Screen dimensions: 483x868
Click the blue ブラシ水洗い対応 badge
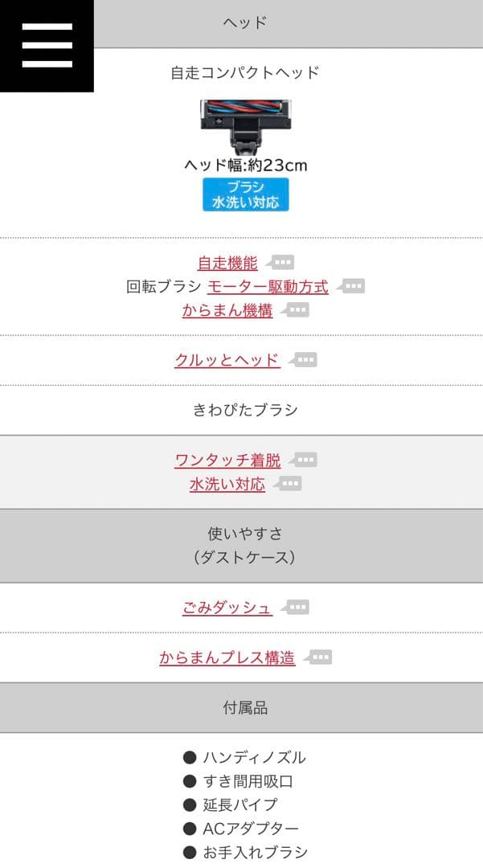(x=245, y=194)
